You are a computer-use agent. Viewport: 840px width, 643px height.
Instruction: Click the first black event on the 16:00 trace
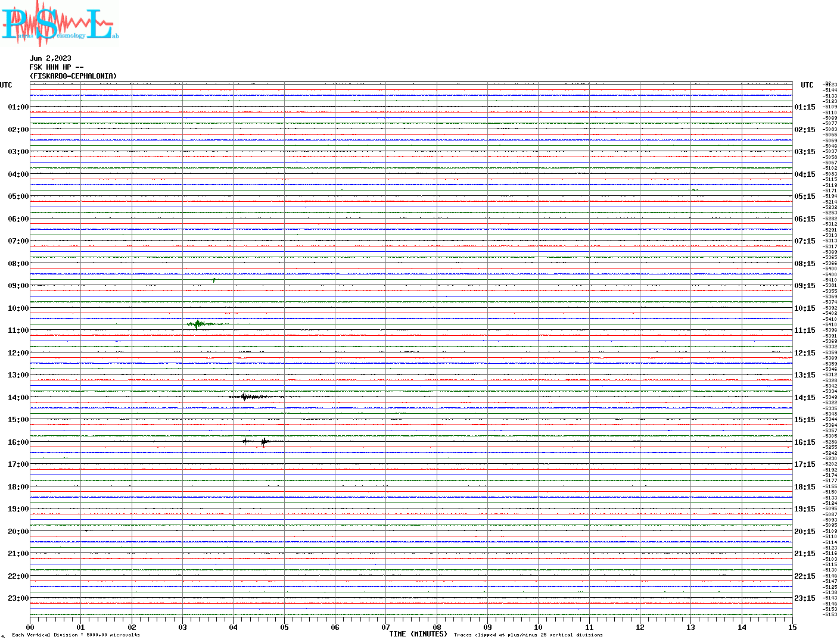click(x=245, y=441)
